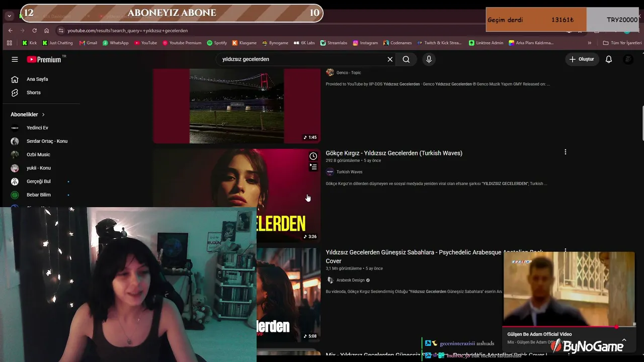Show more bookmarks with the chevron
The width and height of the screenshot is (644, 362).
(590, 43)
